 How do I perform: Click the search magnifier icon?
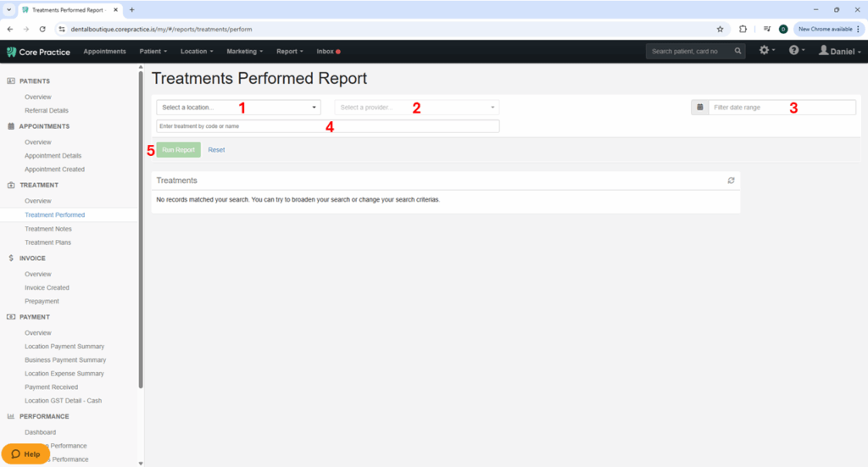click(x=737, y=51)
